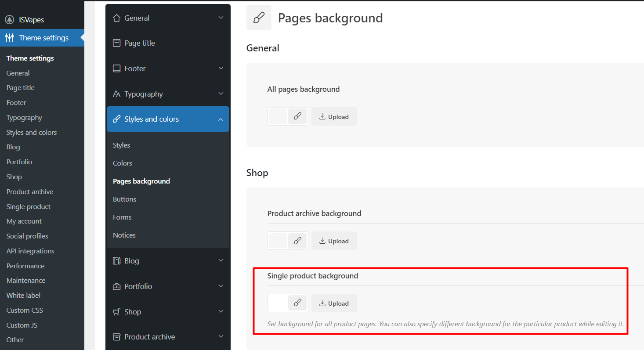The height and width of the screenshot is (350, 644).
Task: Open Maintenance in admin sidebar
Action: tap(26, 281)
